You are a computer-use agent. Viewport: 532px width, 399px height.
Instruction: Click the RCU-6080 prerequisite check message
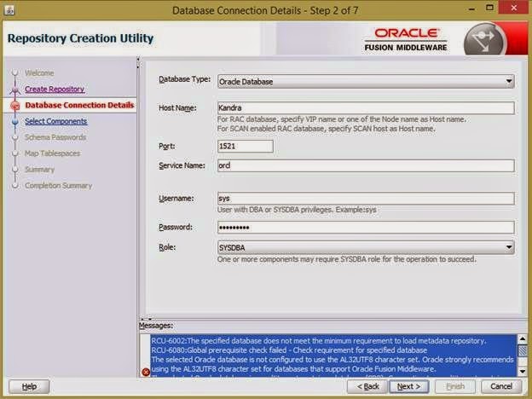click(289, 350)
